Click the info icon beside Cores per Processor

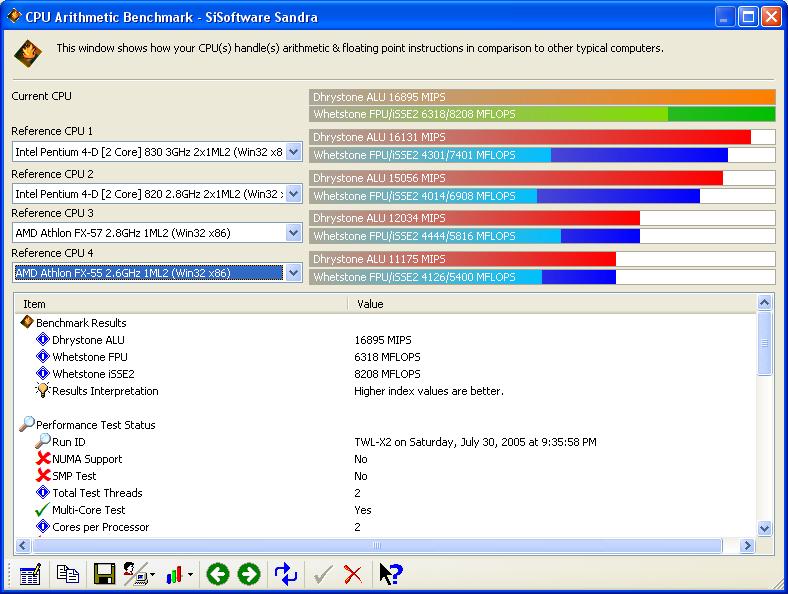pyautogui.click(x=43, y=527)
